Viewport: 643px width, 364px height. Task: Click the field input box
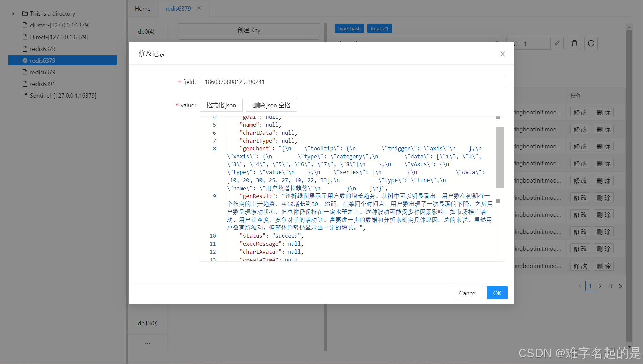point(352,82)
